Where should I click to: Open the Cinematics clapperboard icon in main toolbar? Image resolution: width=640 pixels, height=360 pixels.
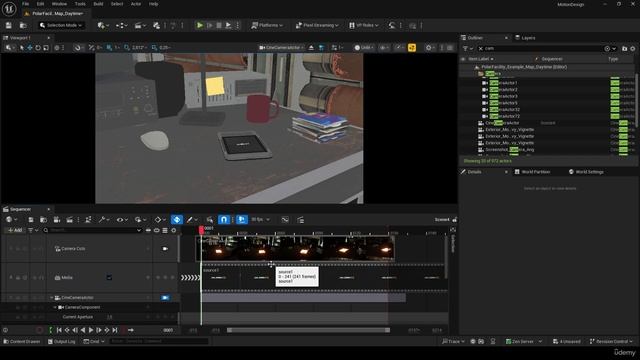coord(140,25)
